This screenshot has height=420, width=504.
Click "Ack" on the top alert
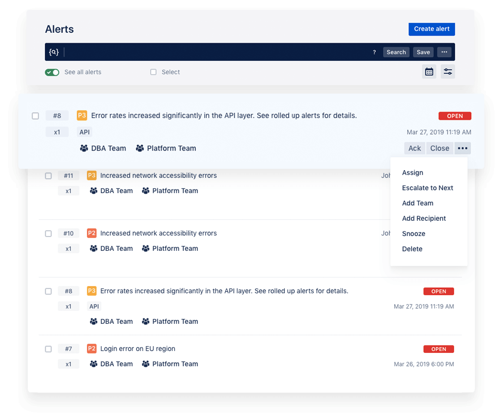point(414,148)
